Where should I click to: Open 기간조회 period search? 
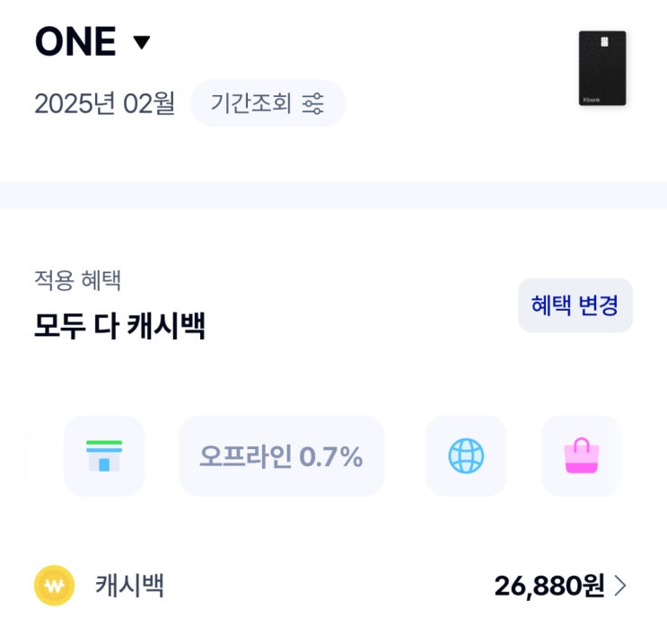click(251, 103)
